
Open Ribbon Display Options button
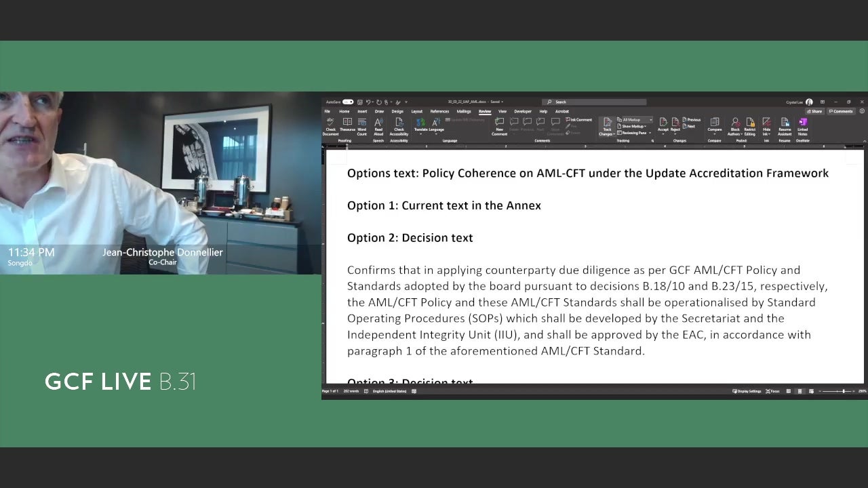click(x=823, y=102)
